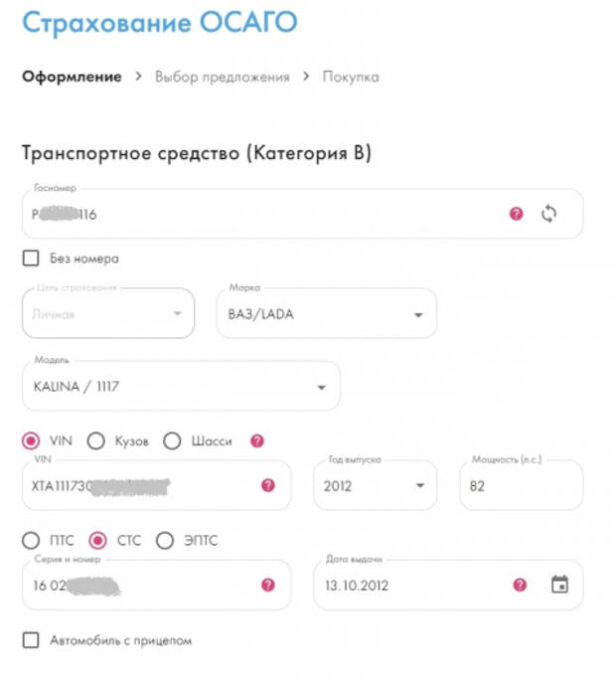Open the calendar icon for Дата выдачи
The height and width of the screenshot is (689, 616).
pos(559,585)
